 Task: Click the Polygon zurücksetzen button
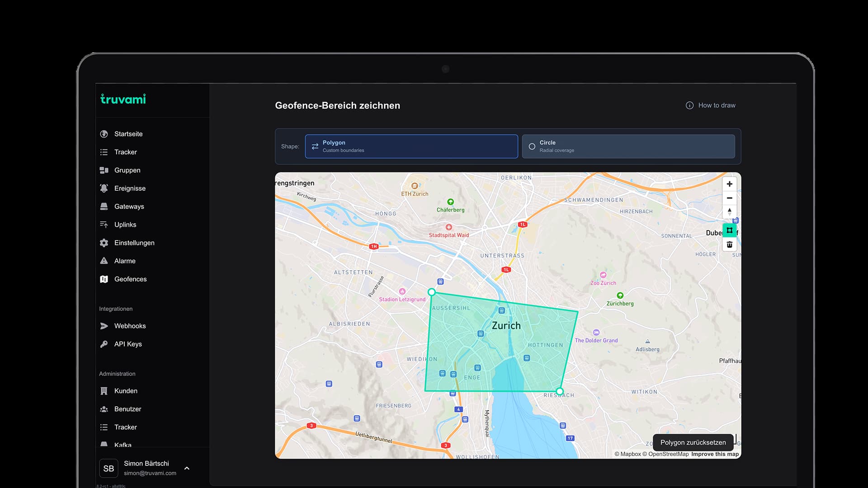pyautogui.click(x=693, y=442)
